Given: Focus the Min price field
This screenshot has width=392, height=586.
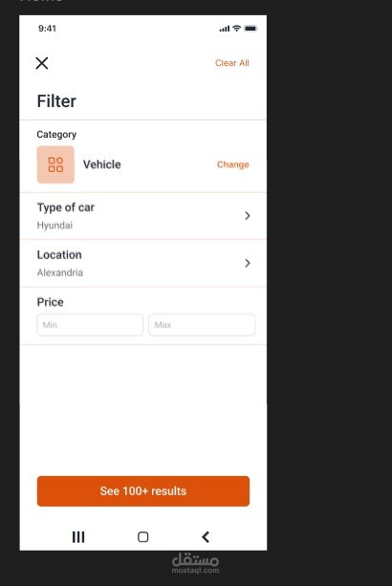Looking at the screenshot, I should [x=90, y=325].
